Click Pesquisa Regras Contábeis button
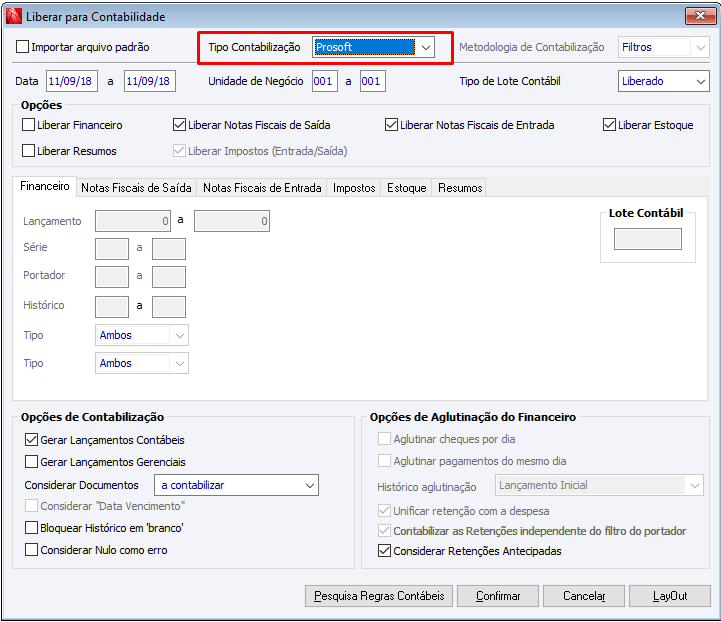The height and width of the screenshot is (622, 721). tap(379, 596)
